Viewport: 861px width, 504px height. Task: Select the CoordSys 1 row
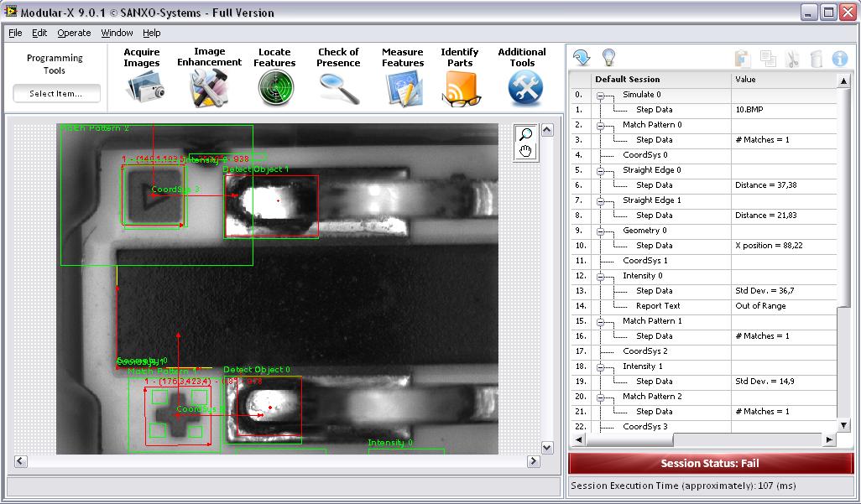click(644, 261)
